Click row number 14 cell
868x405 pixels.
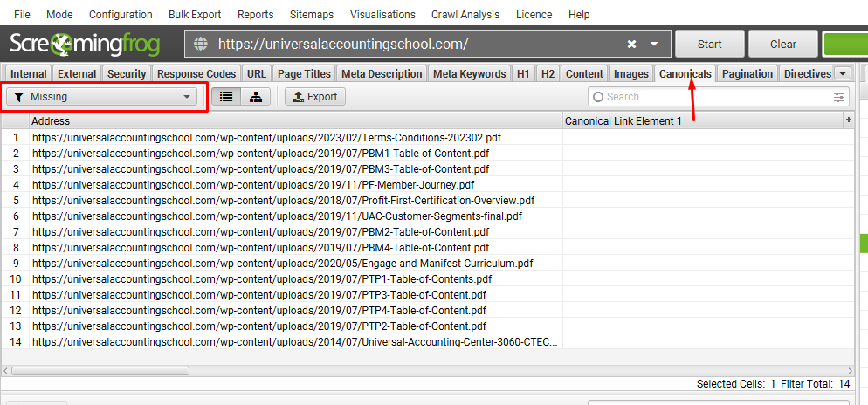tap(16, 342)
